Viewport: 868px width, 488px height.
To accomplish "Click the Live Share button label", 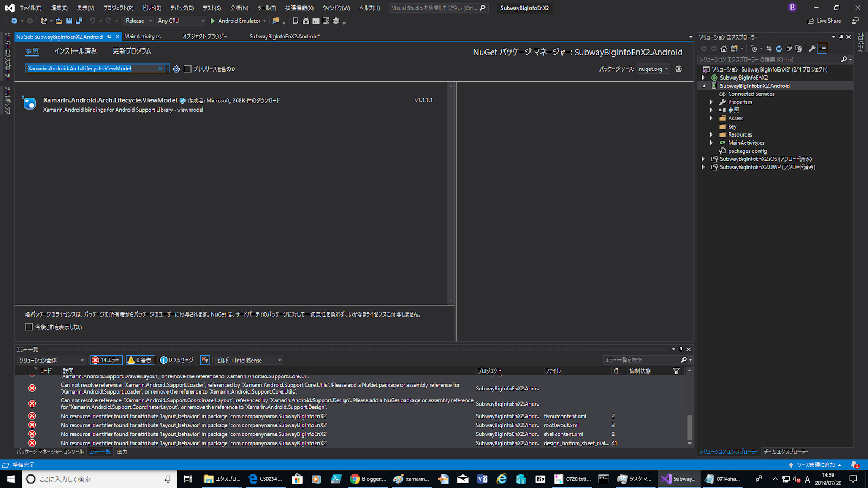I will pyautogui.click(x=828, y=21).
